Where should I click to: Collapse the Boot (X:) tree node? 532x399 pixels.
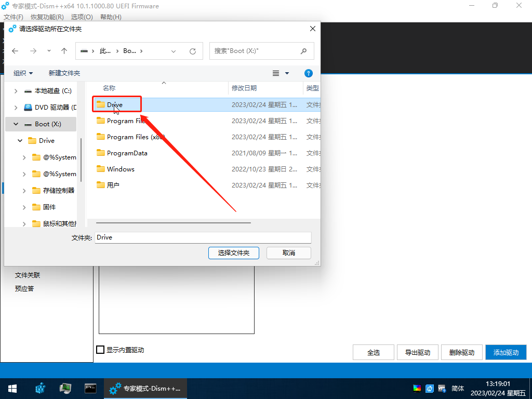[16, 124]
